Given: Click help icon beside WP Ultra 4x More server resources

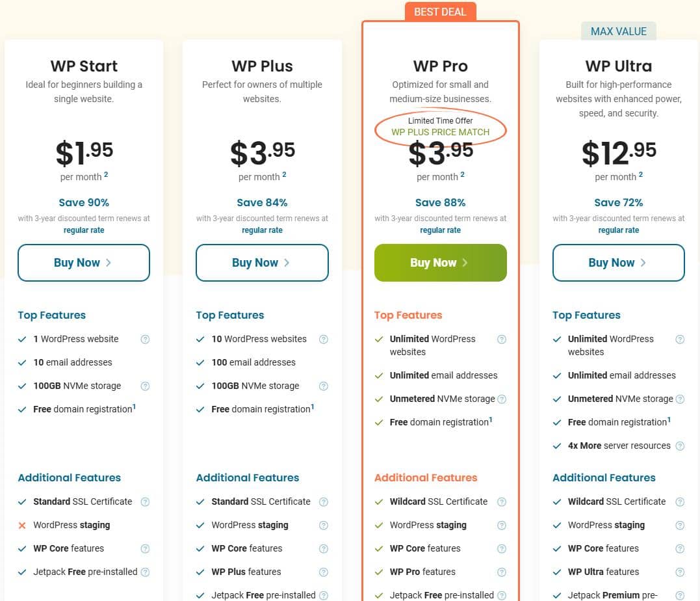Looking at the screenshot, I should coord(680,446).
